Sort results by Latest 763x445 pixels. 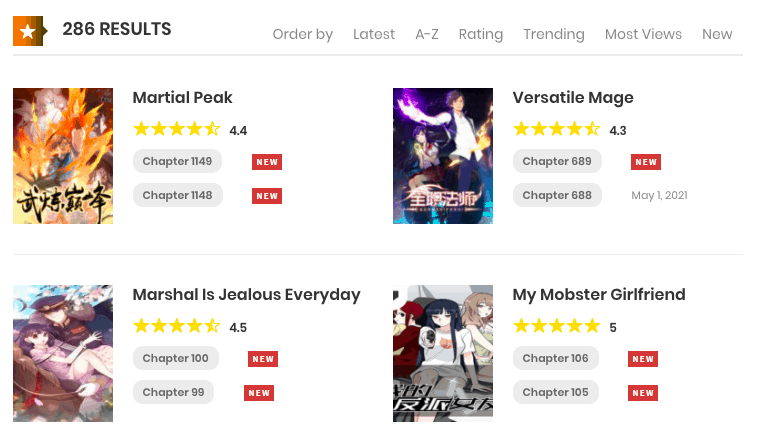click(x=374, y=34)
